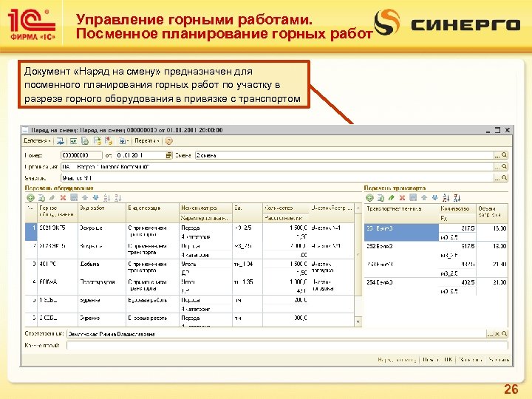This screenshot has width=532, height=399.
Task: Click the Комментарий input field
Action: click(x=287, y=345)
